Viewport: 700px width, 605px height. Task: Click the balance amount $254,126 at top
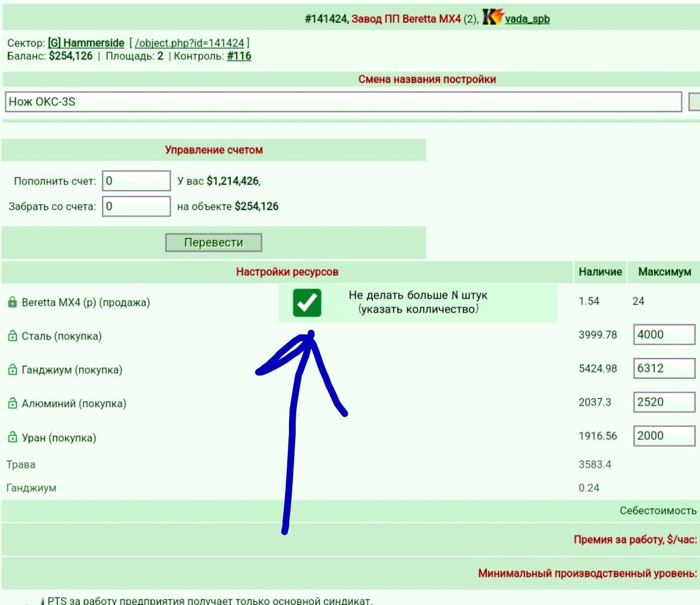(71, 56)
